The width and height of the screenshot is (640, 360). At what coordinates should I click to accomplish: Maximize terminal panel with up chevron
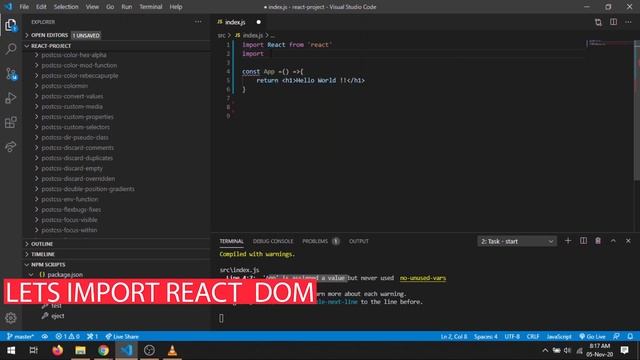pyautogui.click(x=613, y=241)
